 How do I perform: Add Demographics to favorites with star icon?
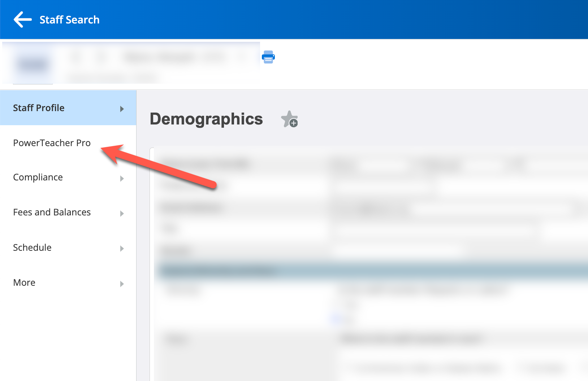[289, 119]
